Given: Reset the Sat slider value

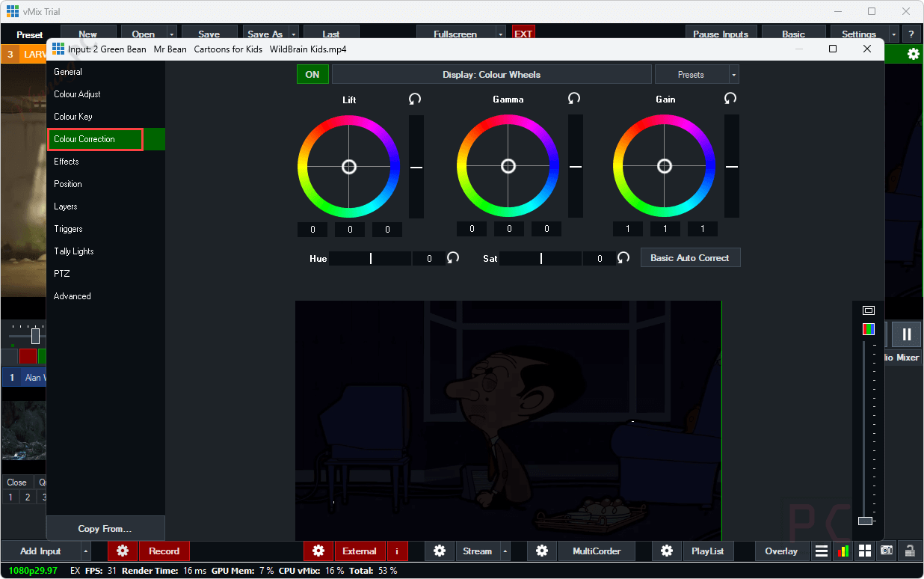Looking at the screenshot, I should [x=623, y=257].
